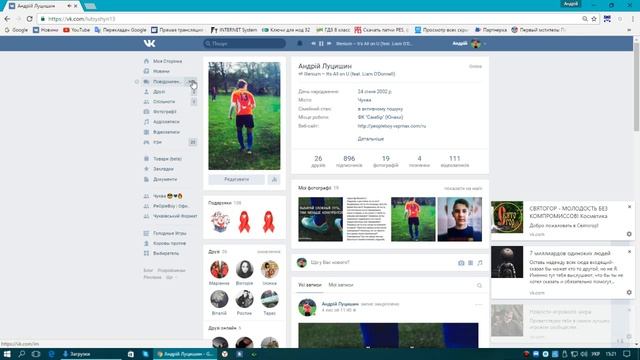Click the Редагувати button under avatar
Screen dimensions: 640x360
(x=236, y=179)
